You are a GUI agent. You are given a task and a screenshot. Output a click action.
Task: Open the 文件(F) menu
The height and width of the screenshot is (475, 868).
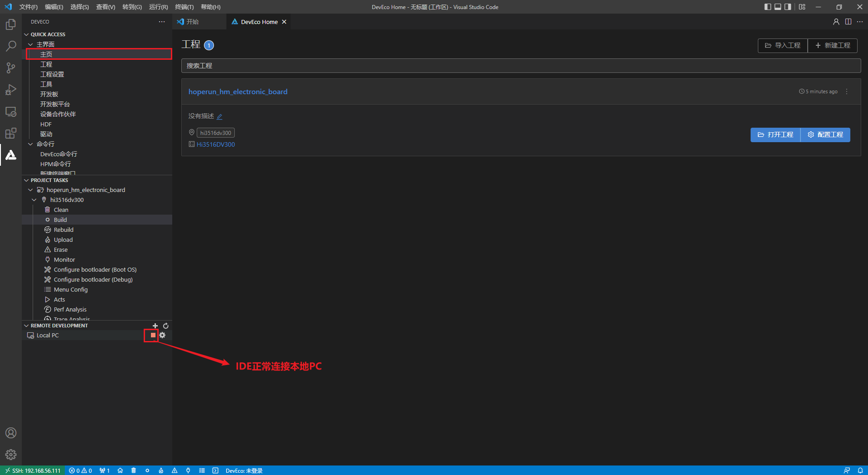point(29,7)
